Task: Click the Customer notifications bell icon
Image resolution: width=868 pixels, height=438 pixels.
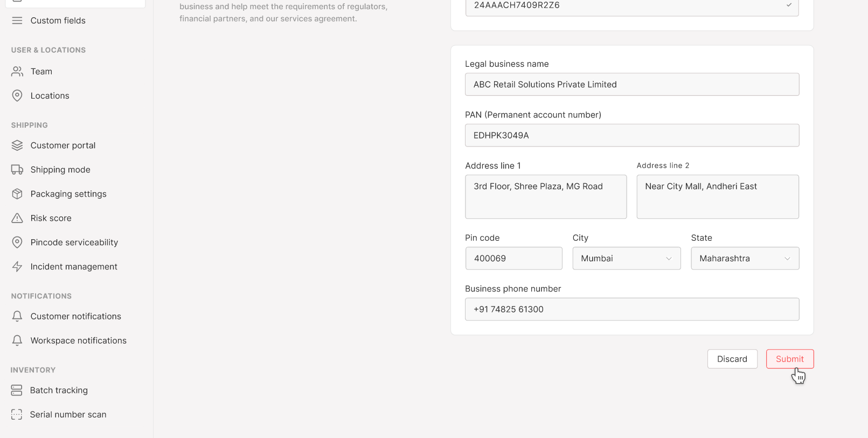Action: click(17, 316)
